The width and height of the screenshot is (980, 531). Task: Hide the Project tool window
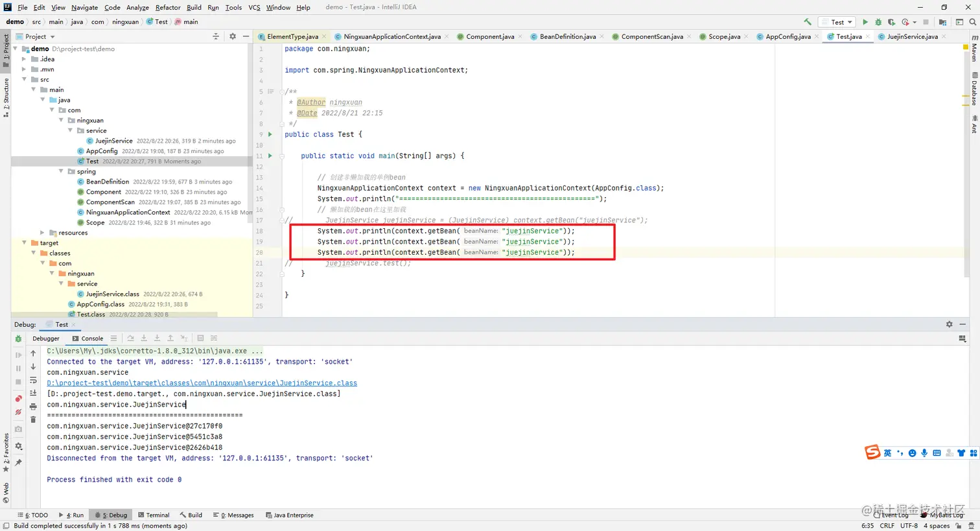(246, 36)
